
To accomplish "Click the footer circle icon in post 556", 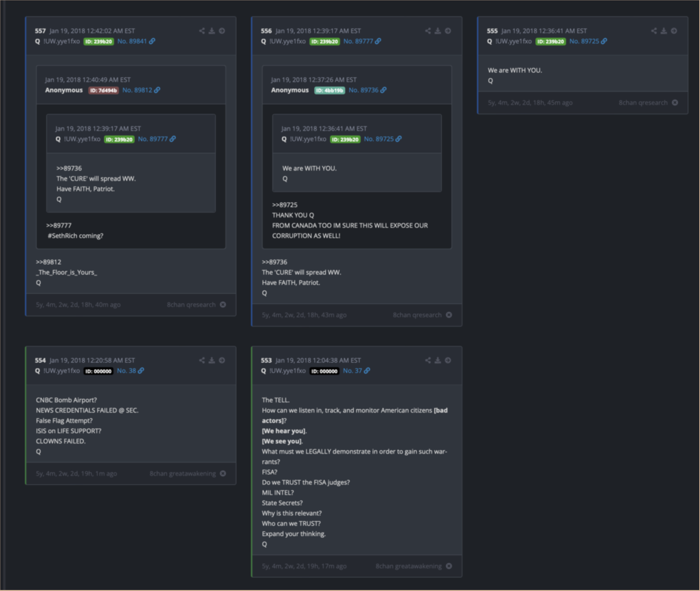I will [449, 315].
